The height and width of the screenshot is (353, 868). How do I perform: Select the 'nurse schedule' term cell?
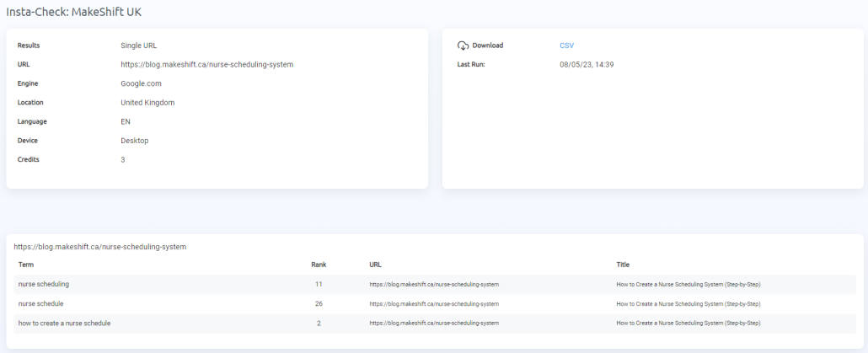tap(41, 304)
